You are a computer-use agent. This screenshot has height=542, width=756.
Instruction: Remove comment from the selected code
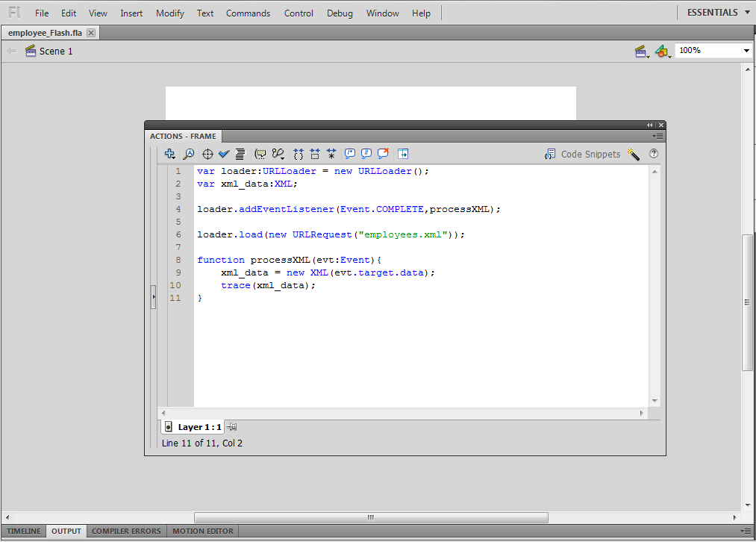point(384,154)
